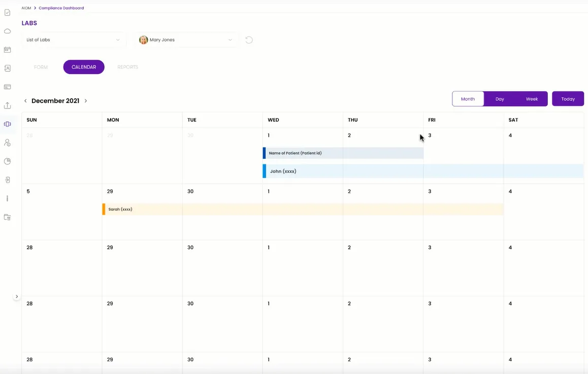The image size is (588, 374).
Task: Click the FRI column header
Action: pyautogui.click(x=432, y=120)
